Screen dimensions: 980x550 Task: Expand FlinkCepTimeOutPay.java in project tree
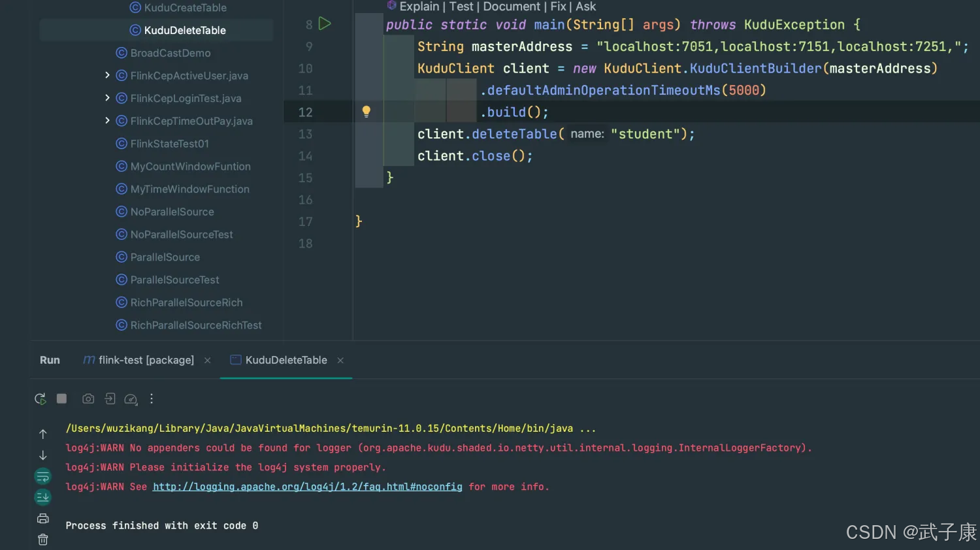(107, 121)
